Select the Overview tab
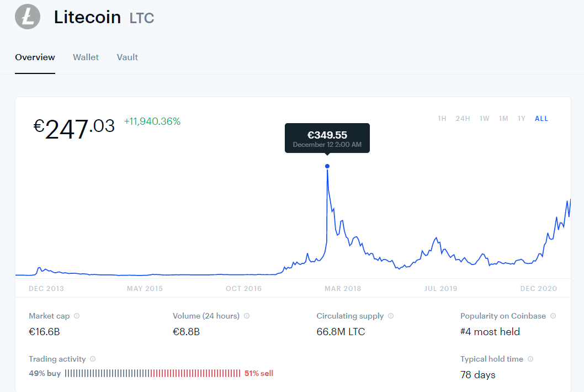The height and width of the screenshot is (392, 584). point(35,57)
